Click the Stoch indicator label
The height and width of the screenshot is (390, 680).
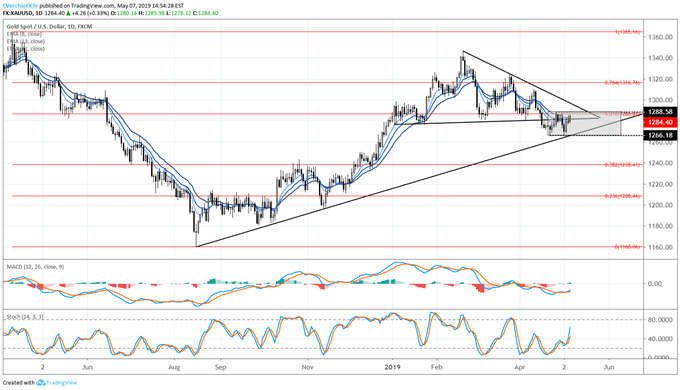[25, 318]
